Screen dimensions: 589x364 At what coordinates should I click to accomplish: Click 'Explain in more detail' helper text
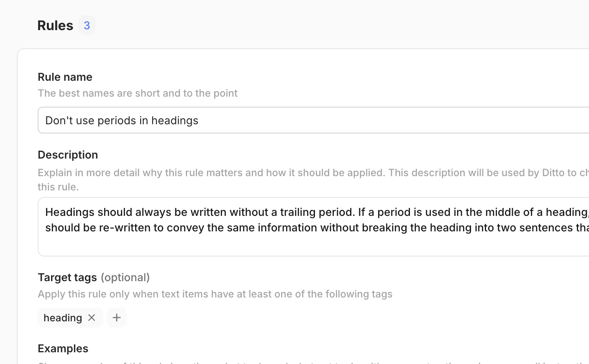(313, 179)
